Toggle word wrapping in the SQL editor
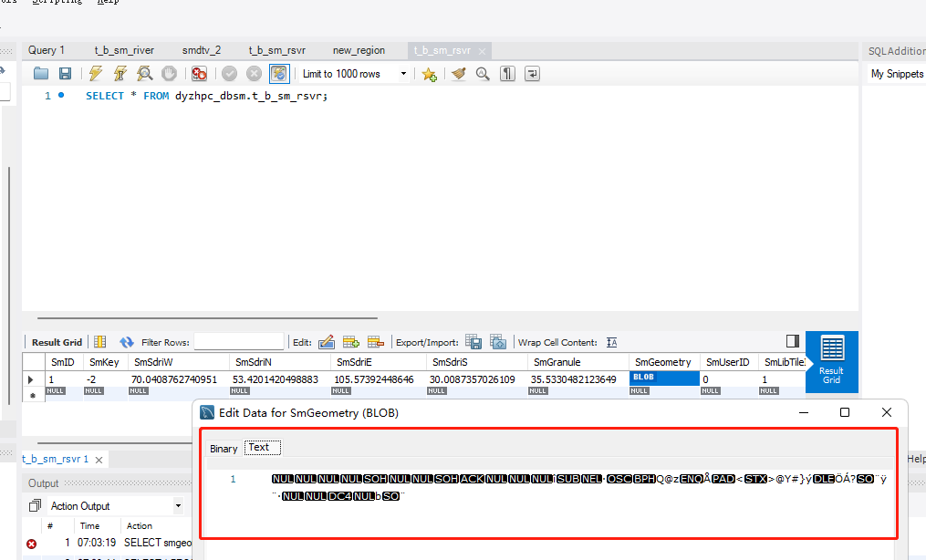 pyautogui.click(x=532, y=74)
